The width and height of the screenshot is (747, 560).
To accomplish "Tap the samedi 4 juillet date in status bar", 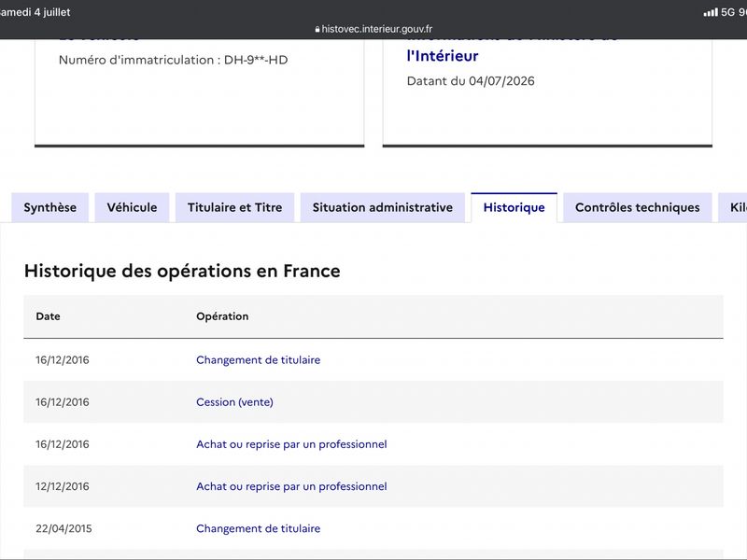I will pos(35,12).
